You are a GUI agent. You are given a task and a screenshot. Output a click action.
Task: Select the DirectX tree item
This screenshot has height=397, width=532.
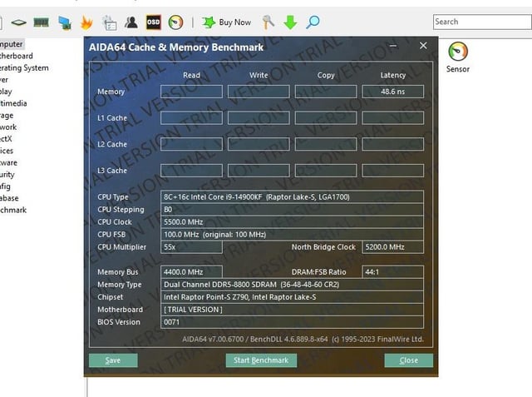tap(6, 139)
